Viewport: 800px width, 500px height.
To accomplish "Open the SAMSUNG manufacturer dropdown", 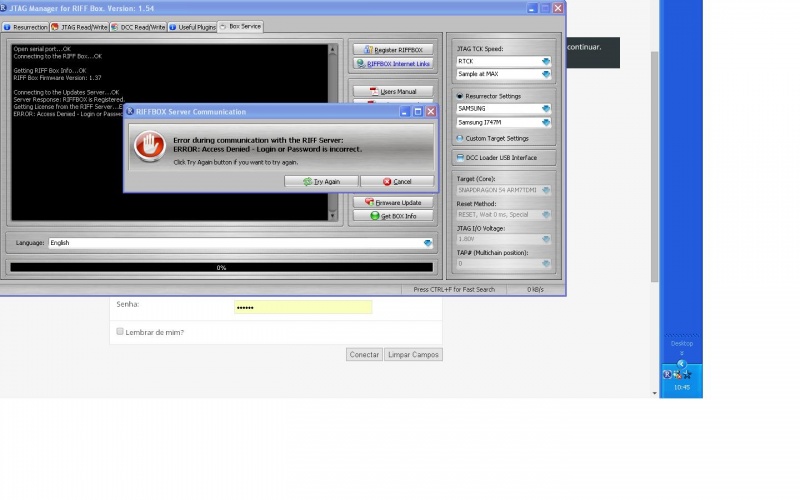I will pyautogui.click(x=546, y=109).
